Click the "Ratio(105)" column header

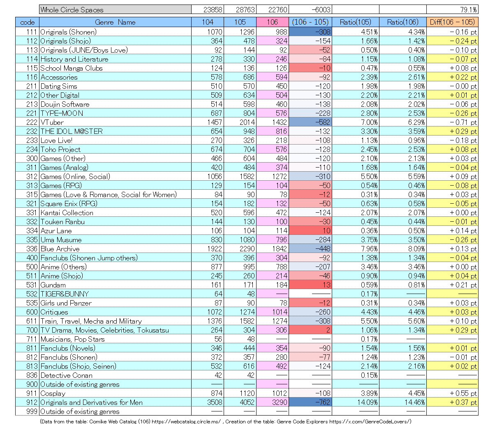click(x=355, y=22)
